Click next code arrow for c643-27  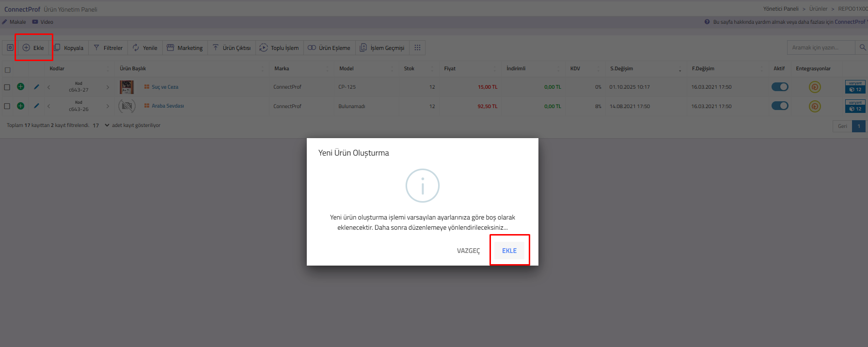108,87
